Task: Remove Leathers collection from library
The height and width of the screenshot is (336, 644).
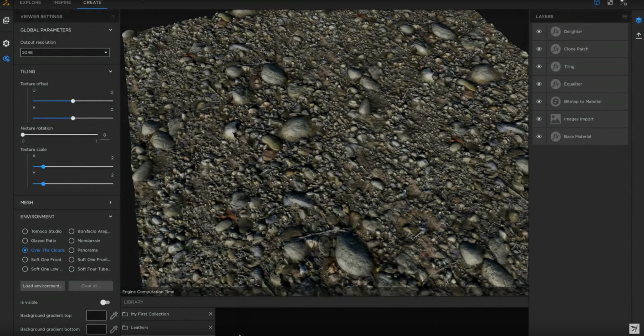Action: tap(210, 328)
